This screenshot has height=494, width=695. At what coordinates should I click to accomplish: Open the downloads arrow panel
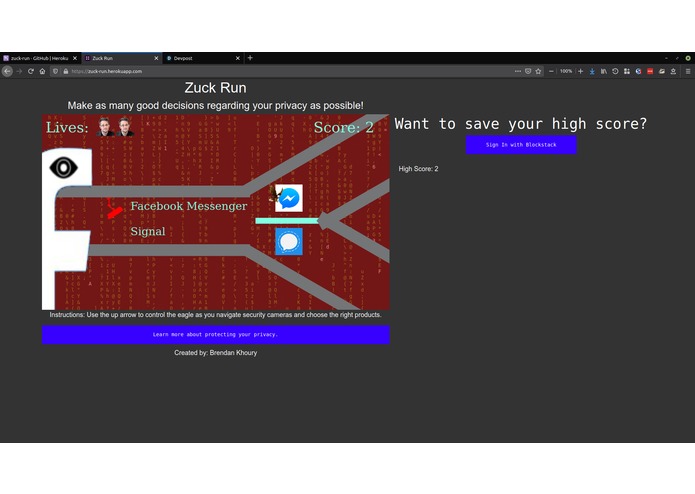tap(592, 71)
